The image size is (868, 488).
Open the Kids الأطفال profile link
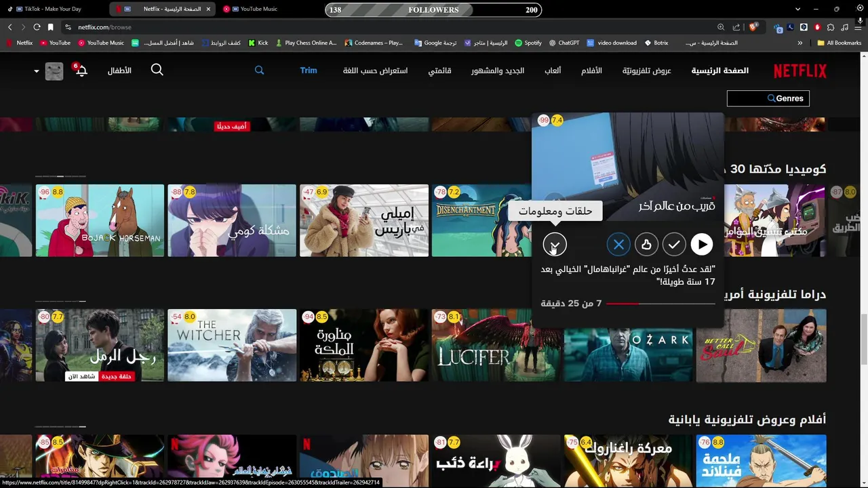tap(119, 70)
